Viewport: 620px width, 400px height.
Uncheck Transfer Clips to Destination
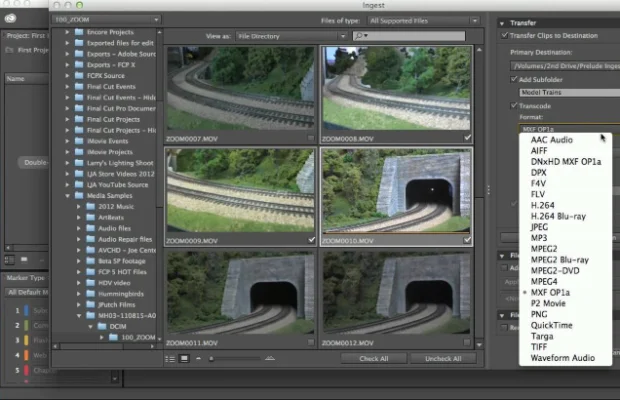coord(504,35)
